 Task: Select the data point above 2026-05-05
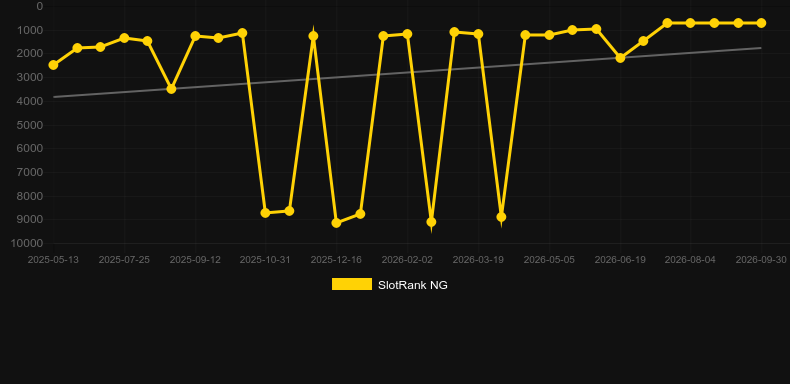549,35
